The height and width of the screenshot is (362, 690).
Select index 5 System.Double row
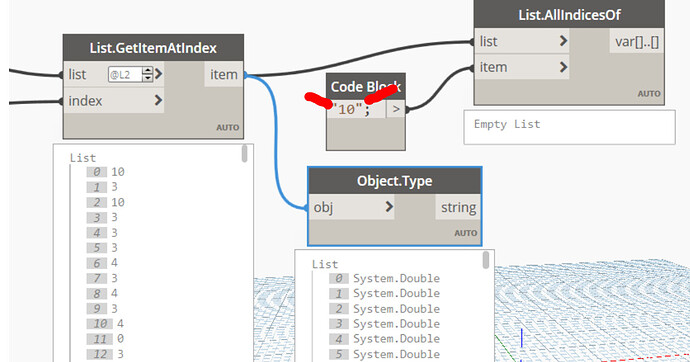coord(385,354)
